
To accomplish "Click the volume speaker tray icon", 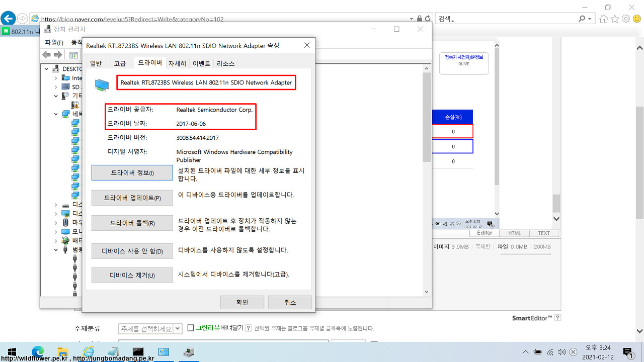I will 561,352.
